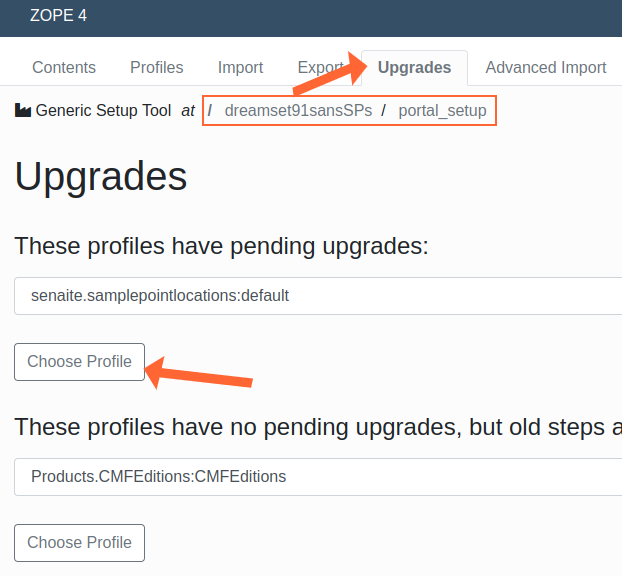The height and width of the screenshot is (576, 622).
Task: Open the Contents tab
Action: coord(64,68)
